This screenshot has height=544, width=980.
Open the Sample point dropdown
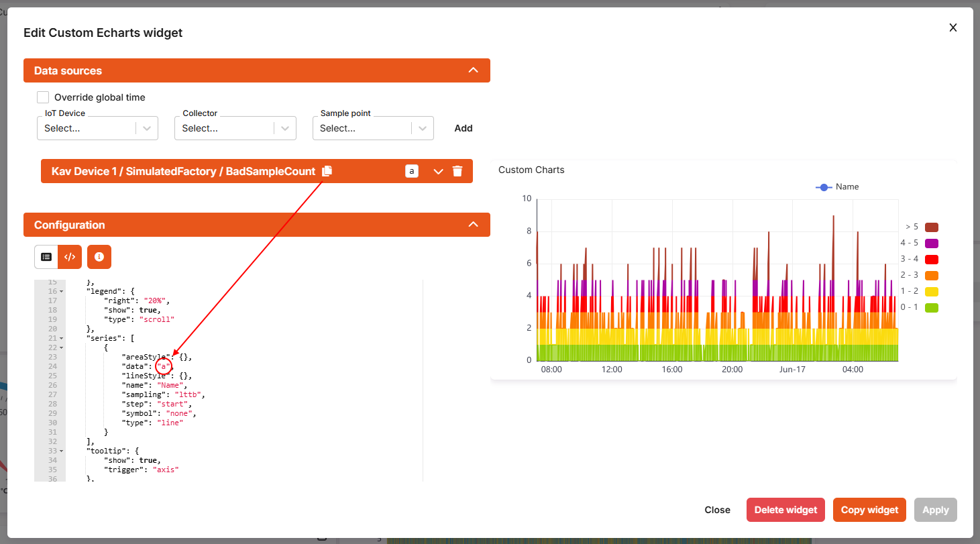pyautogui.click(x=373, y=128)
